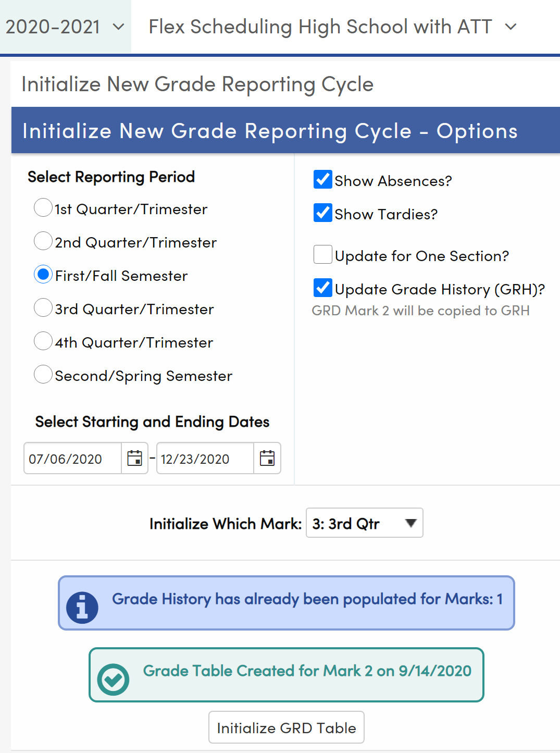Disable the Show Tardies checkbox
The image size is (560, 753).
[x=322, y=213]
